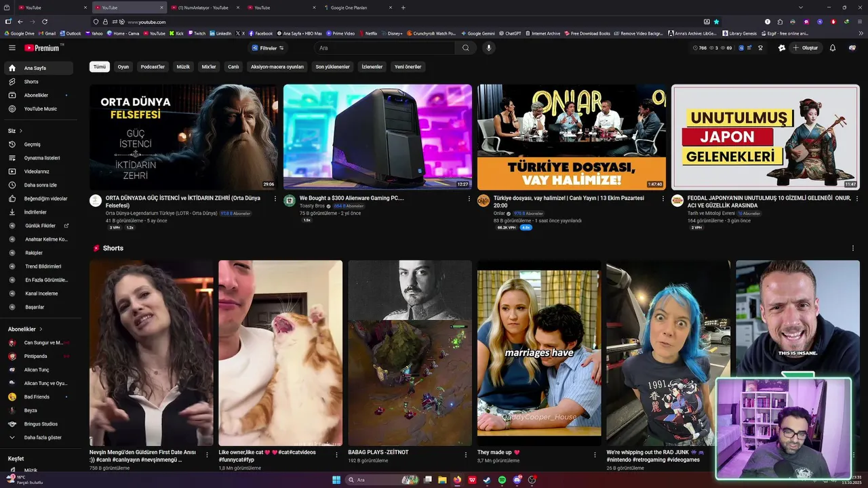Open the hamburger guide menu icon
Screen dimensions: 868x488
coord(12,48)
